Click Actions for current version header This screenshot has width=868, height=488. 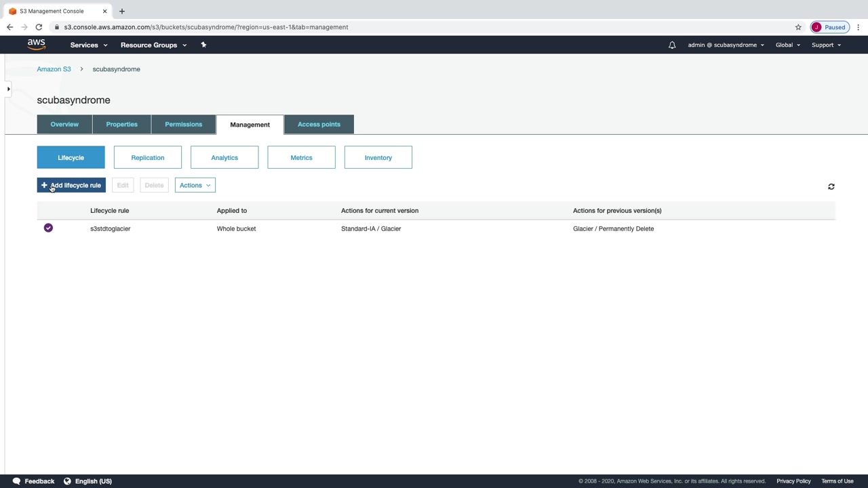pos(380,210)
